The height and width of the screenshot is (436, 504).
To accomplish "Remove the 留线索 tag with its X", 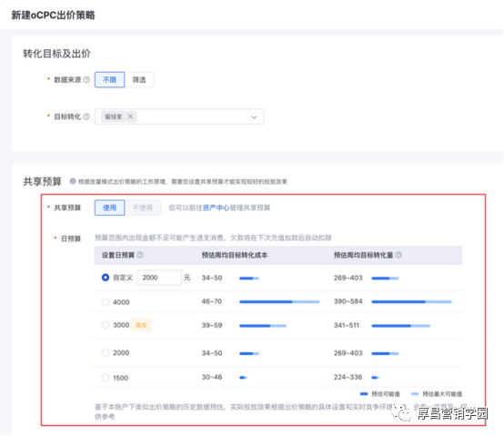I will point(130,117).
